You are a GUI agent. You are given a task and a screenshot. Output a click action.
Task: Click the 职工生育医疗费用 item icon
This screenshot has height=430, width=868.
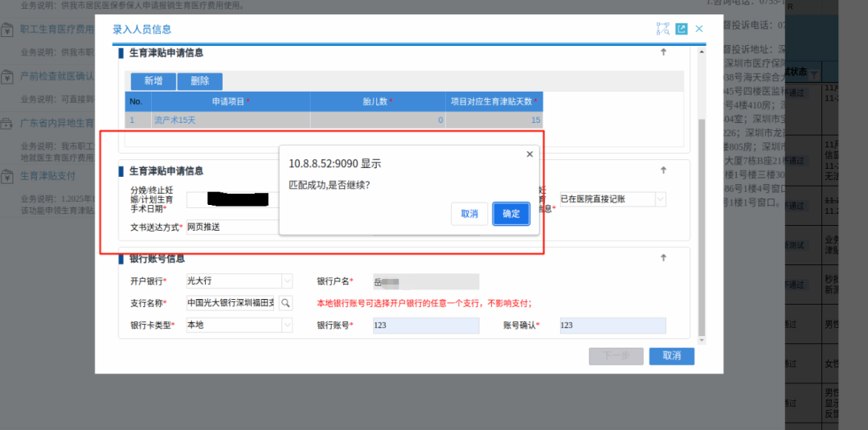pos(6,31)
